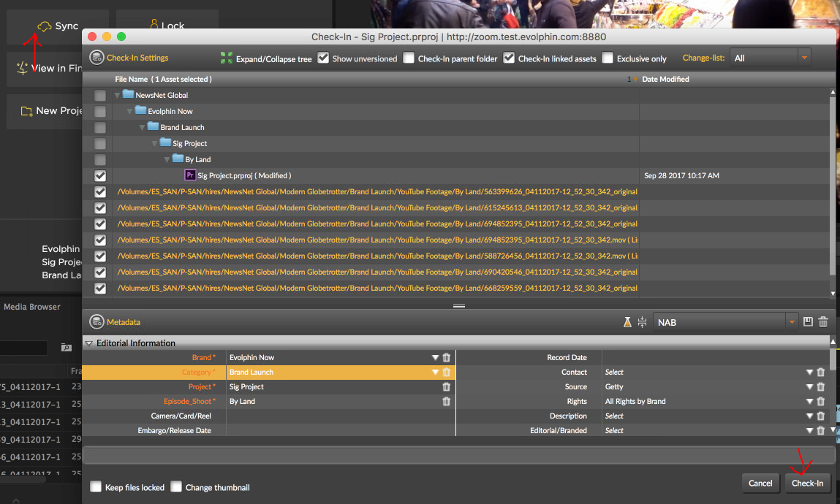Image resolution: width=840 pixels, height=504 pixels.
Task: Click the Metadata section label
Action: click(x=124, y=322)
